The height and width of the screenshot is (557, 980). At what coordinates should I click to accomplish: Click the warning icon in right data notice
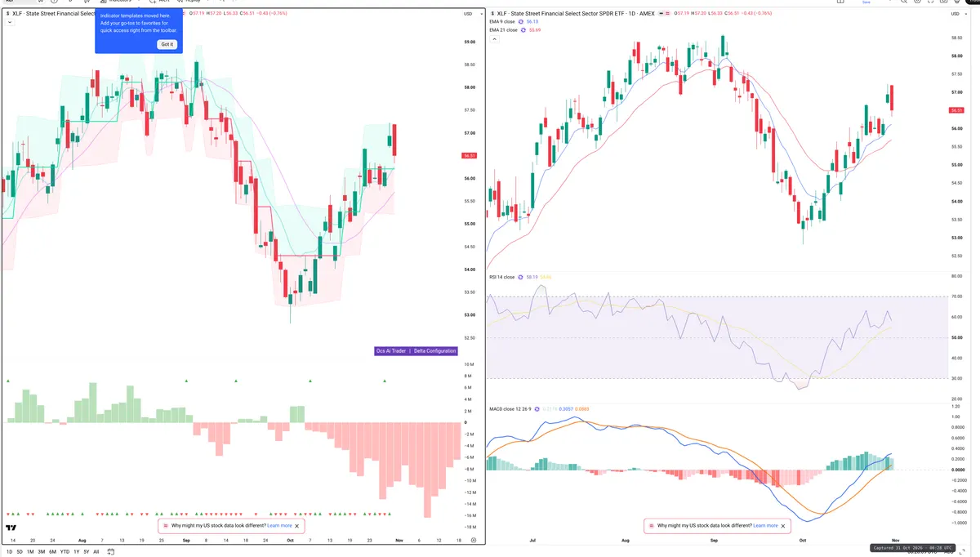(x=651, y=526)
